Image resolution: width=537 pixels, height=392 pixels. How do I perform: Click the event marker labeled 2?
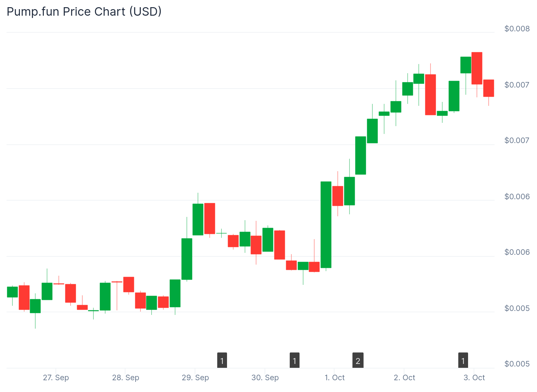point(358,360)
